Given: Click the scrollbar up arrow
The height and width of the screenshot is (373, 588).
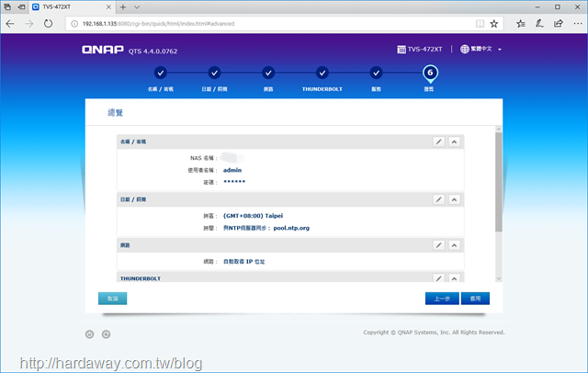Looking at the screenshot, I should coord(498,129).
